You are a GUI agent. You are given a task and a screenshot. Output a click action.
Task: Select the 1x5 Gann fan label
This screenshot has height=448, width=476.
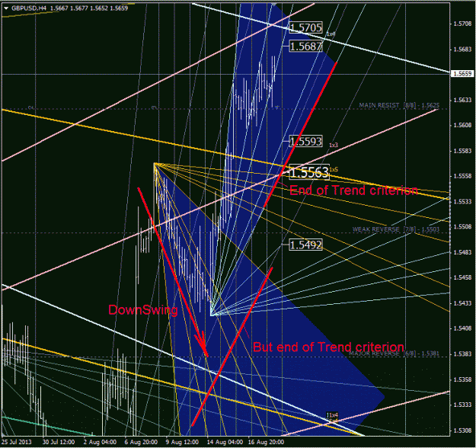pos(334,169)
